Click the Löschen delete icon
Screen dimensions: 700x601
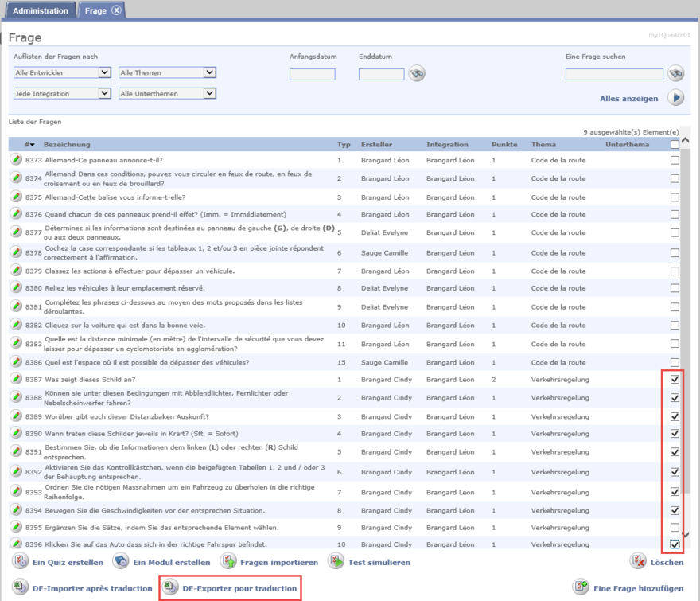click(x=638, y=562)
